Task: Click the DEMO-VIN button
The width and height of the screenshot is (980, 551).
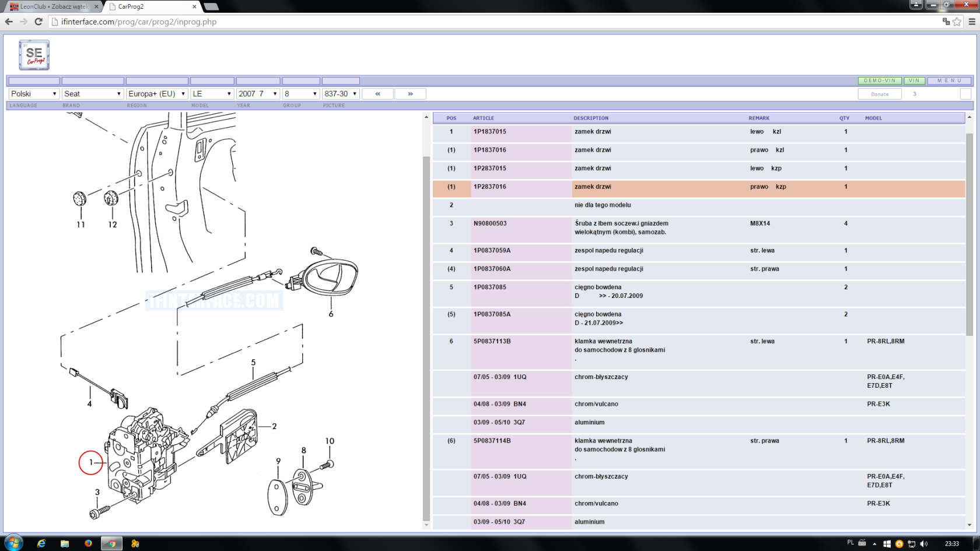Action: pos(880,80)
